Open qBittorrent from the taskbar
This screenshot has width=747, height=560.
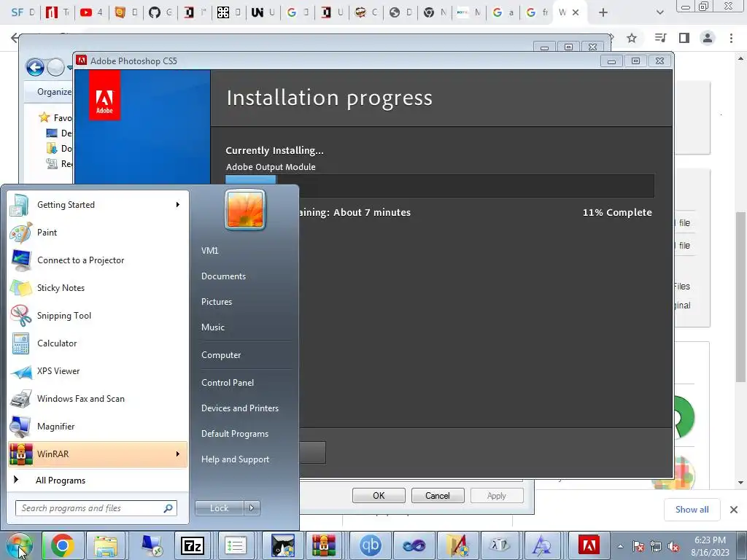point(370,545)
